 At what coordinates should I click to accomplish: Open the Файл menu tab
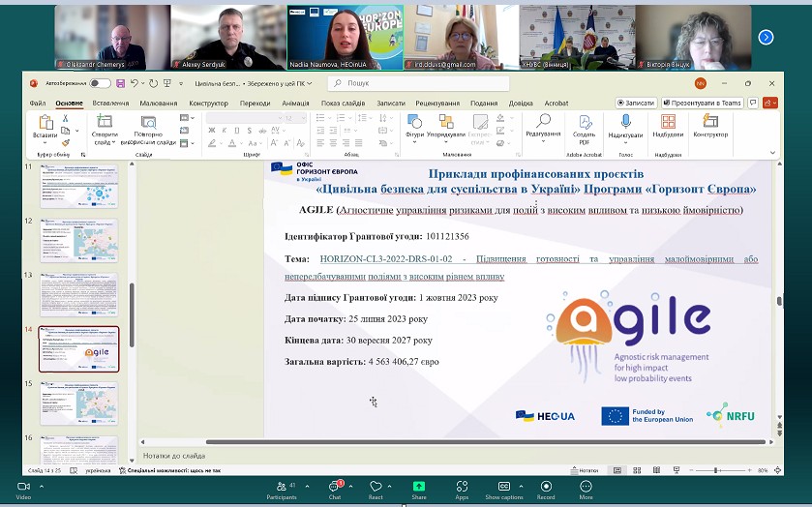pyautogui.click(x=38, y=104)
